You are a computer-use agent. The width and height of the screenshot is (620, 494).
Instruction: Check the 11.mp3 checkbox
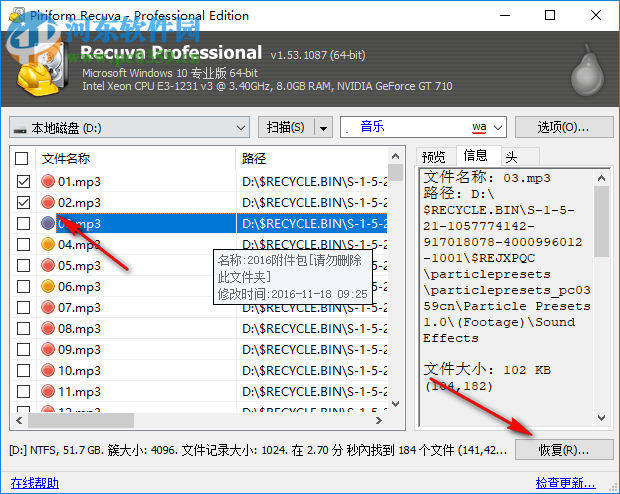(23, 391)
